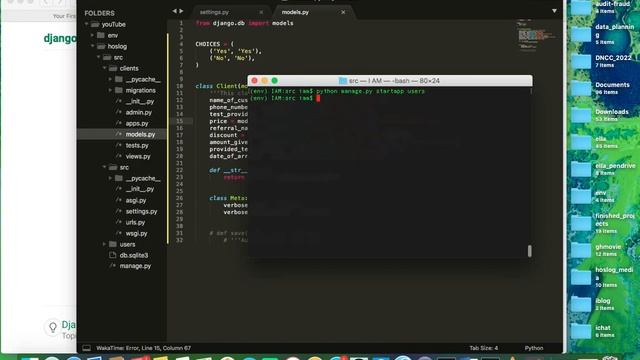
Task: Open db.sqlite3 file
Action: tap(133, 255)
